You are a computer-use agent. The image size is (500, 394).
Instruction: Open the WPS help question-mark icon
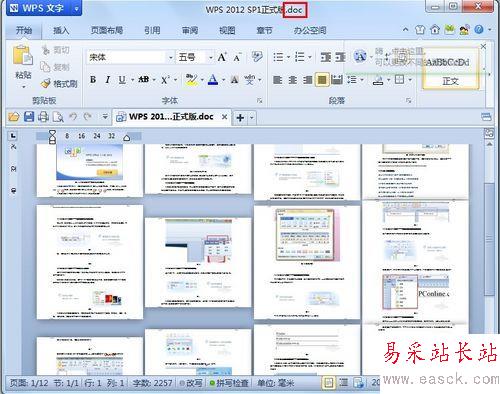coord(479,30)
